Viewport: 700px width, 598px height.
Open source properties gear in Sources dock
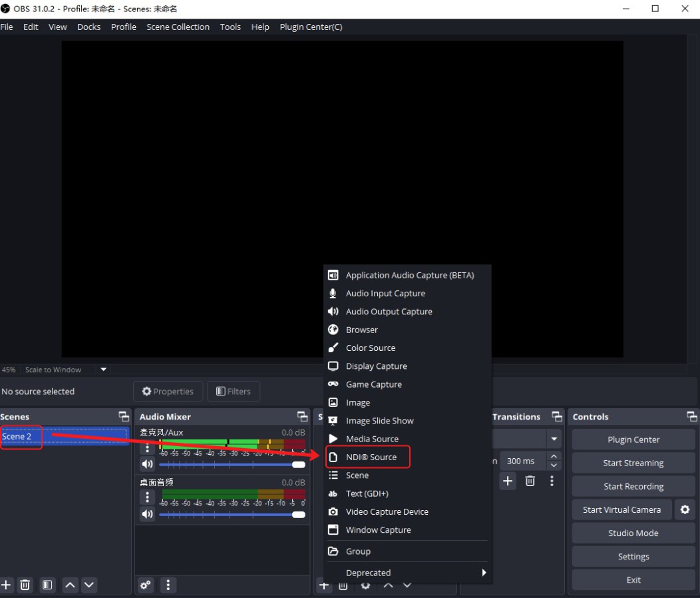click(x=365, y=585)
